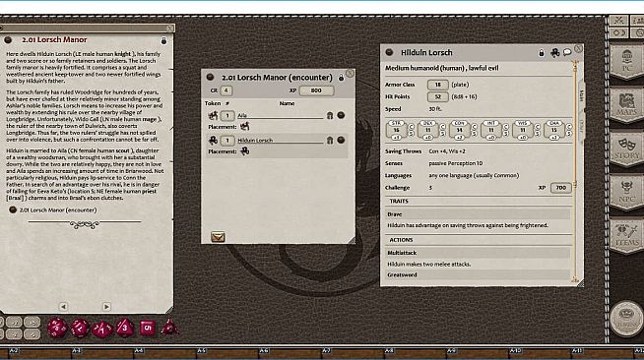Close the Hilduin Lorsch NPC sheet

click(x=578, y=49)
